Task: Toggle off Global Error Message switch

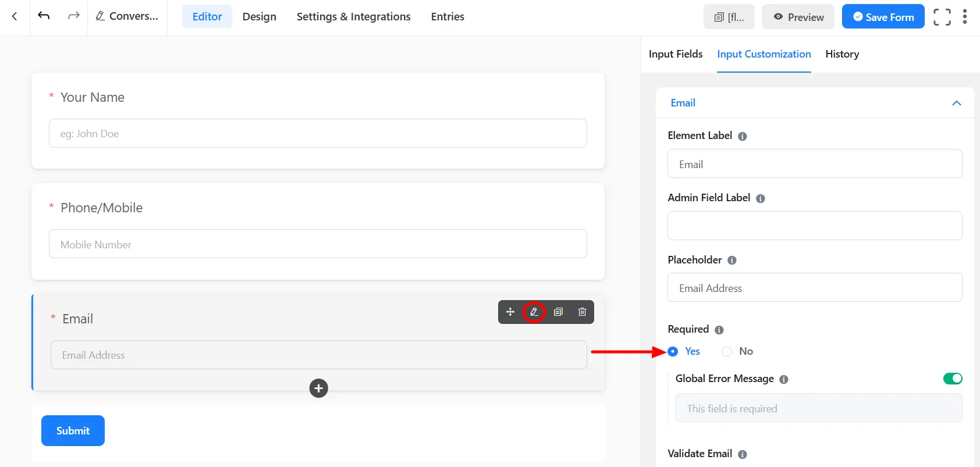Action: [x=952, y=379]
